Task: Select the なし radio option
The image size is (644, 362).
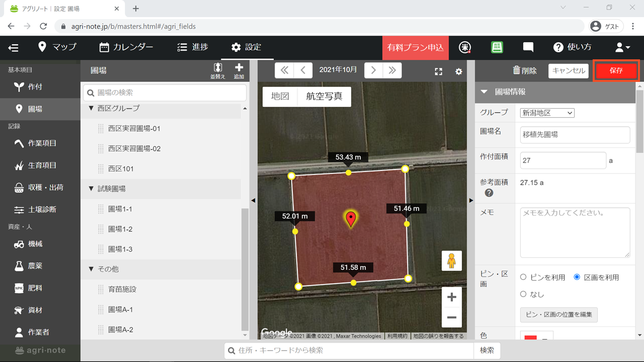Action: pyautogui.click(x=523, y=294)
